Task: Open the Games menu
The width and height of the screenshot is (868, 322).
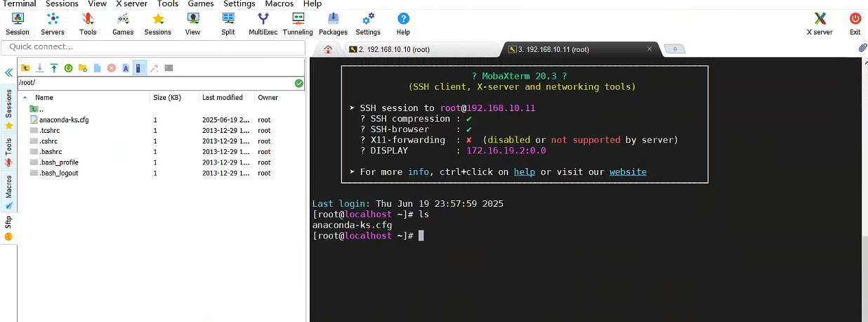Action: pyautogui.click(x=201, y=4)
